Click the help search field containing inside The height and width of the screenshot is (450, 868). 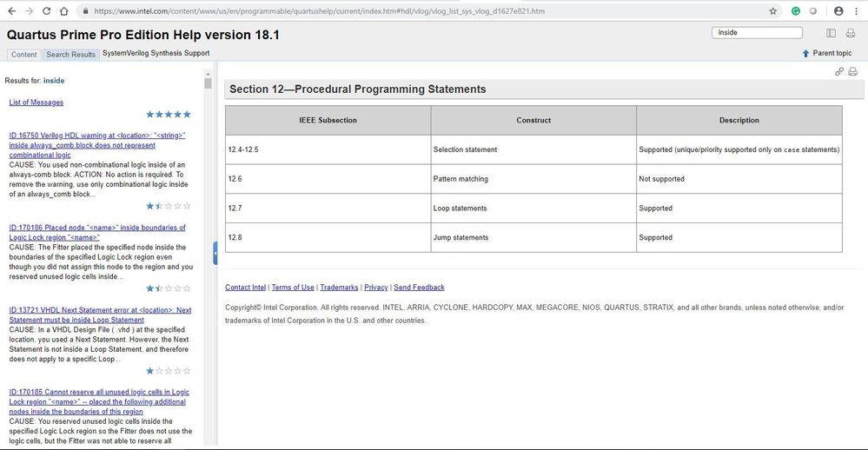pyautogui.click(x=757, y=33)
